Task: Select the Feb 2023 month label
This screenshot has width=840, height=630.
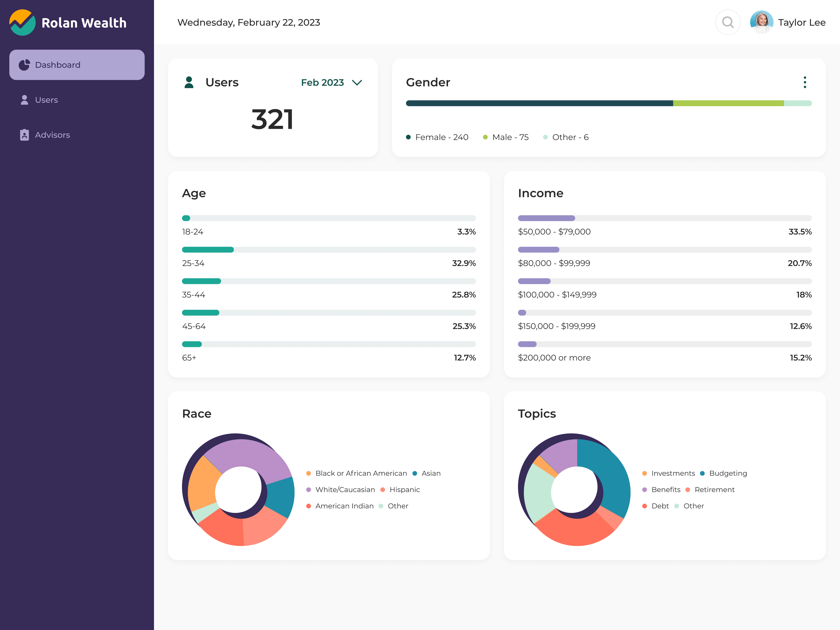Action: [x=322, y=82]
